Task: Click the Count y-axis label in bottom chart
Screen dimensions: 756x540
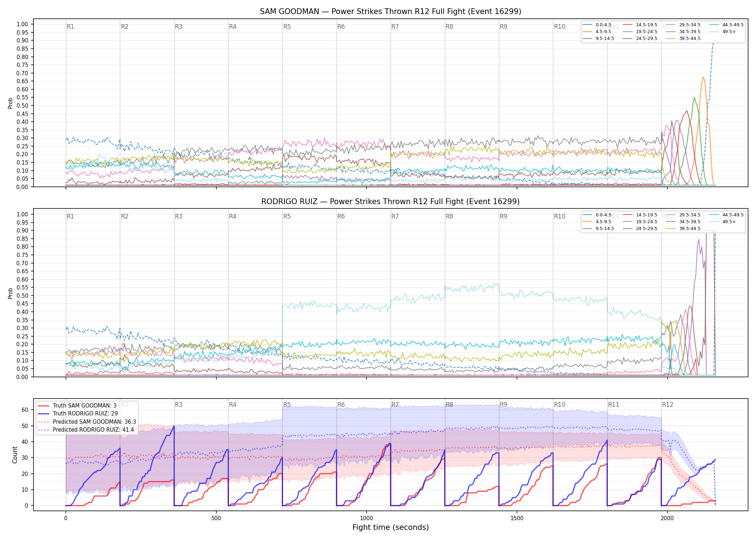Action: 15,455
